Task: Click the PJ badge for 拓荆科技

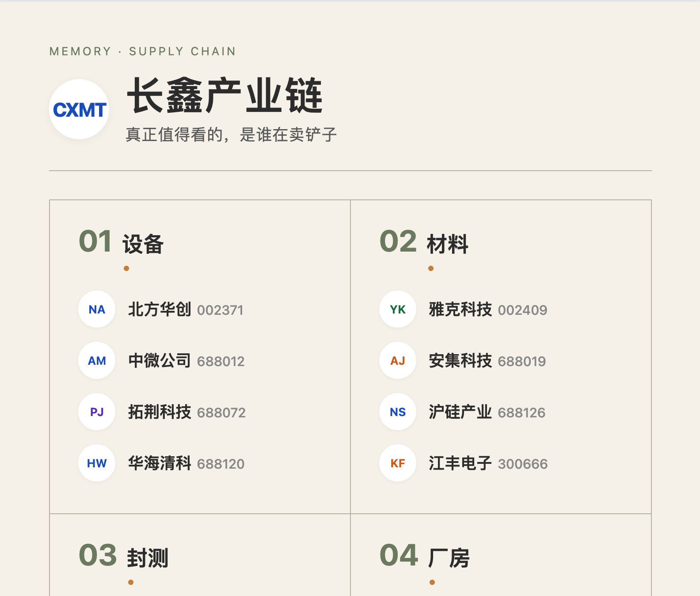Action: click(97, 412)
